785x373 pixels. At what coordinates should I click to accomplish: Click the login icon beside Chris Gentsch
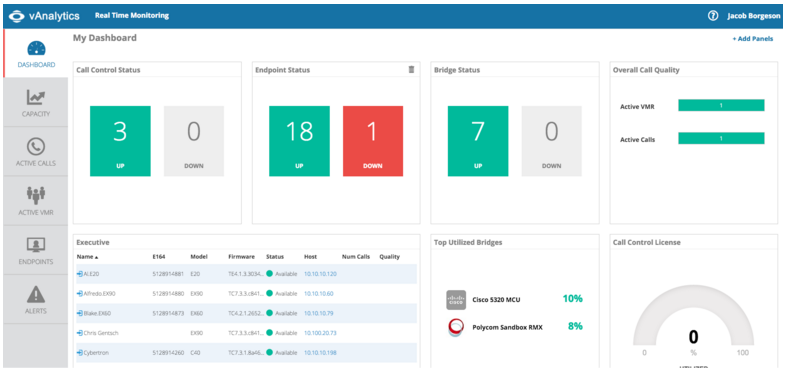click(80, 333)
